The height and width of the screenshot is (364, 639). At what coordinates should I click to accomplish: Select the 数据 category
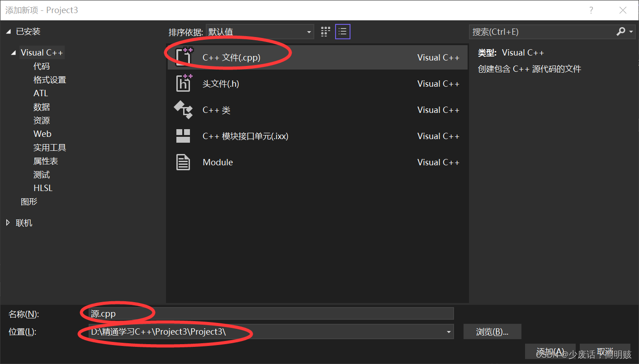coord(42,107)
